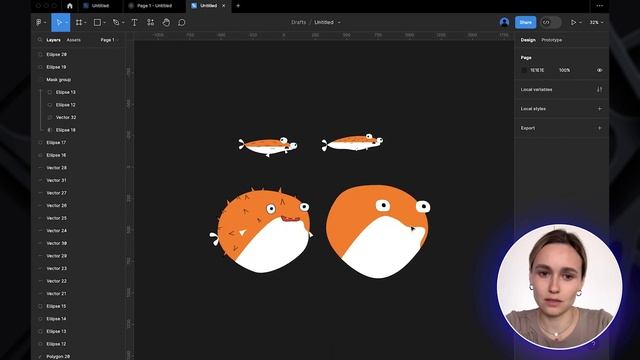Viewport: 640px width, 360px height.
Task: Switch to the Design tab
Action: (528, 40)
